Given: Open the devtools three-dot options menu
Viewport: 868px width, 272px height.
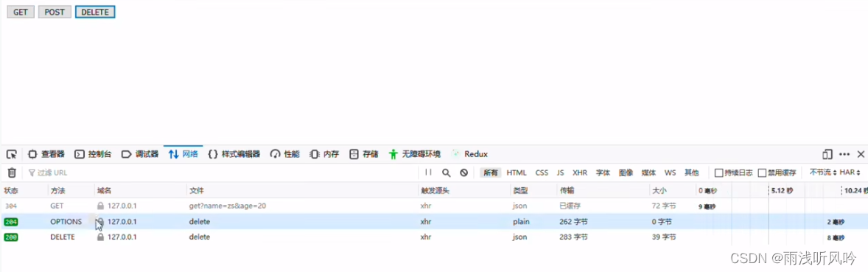Looking at the screenshot, I should pyautogui.click(x=844, y=154).
